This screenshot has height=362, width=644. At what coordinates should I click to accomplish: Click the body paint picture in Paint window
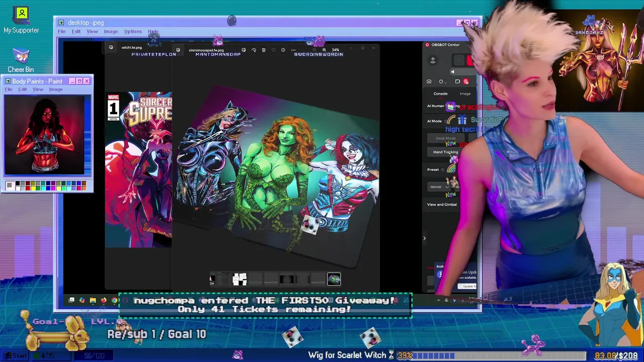44,135
